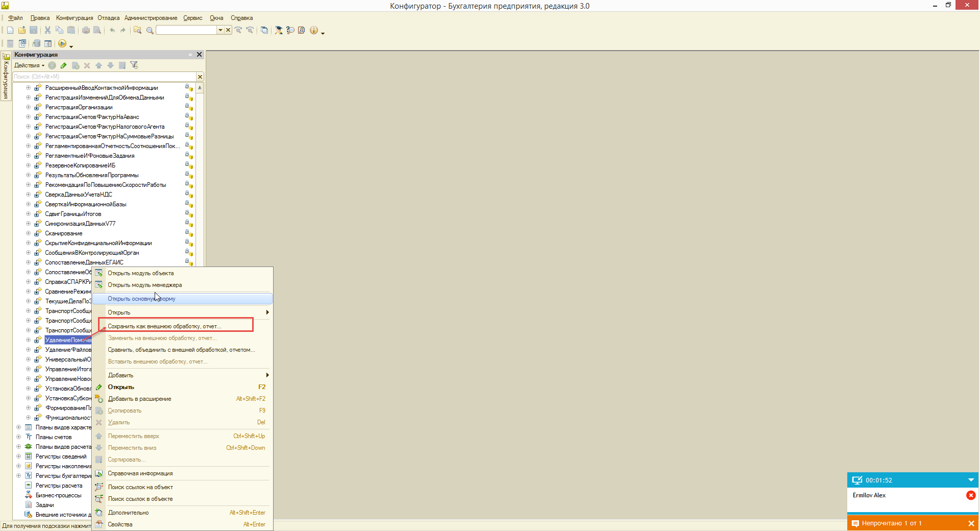Image resolution: width=980 pixels, height=531 pixels.
Task: Click the green pencil Edit icon
Action: 64,65
